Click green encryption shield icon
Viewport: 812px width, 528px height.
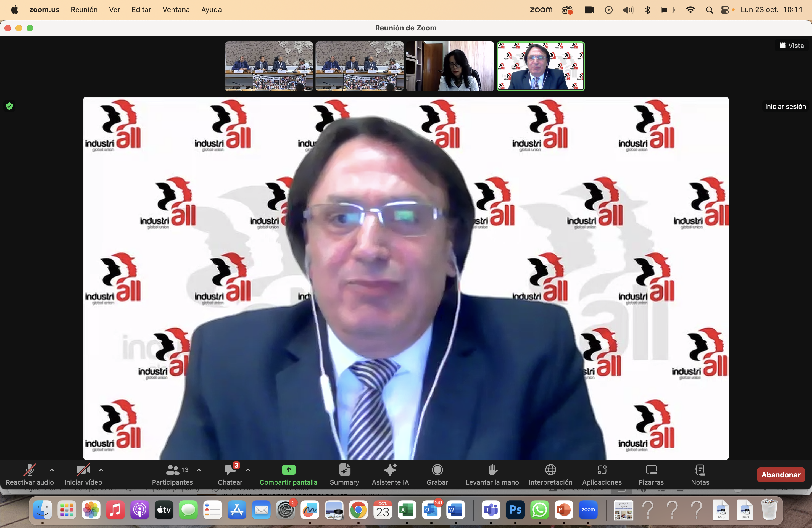(10, 106)
